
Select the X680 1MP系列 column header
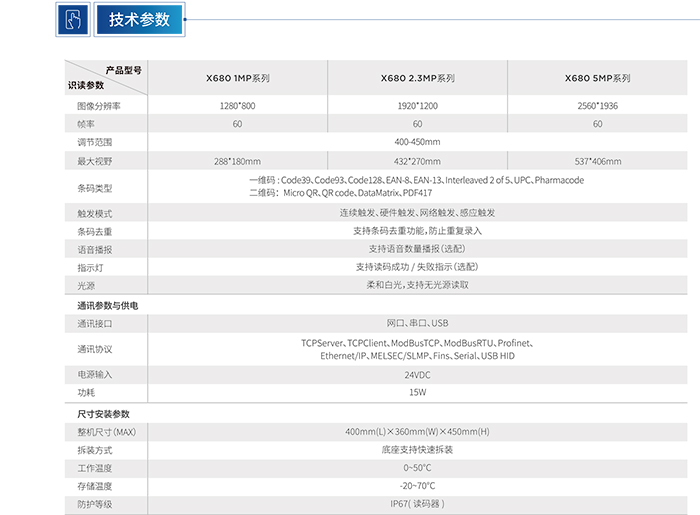click(237, 77)
